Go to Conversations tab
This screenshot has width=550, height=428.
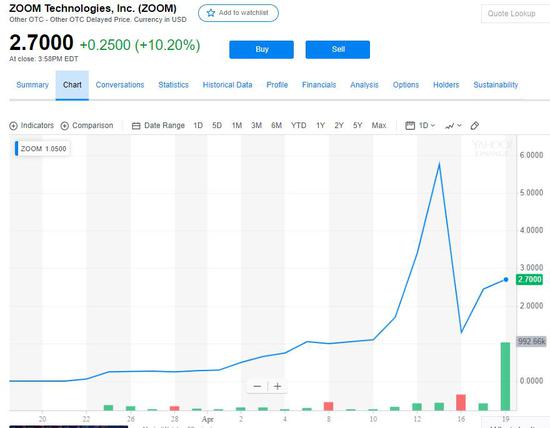[x=120, y=85]
